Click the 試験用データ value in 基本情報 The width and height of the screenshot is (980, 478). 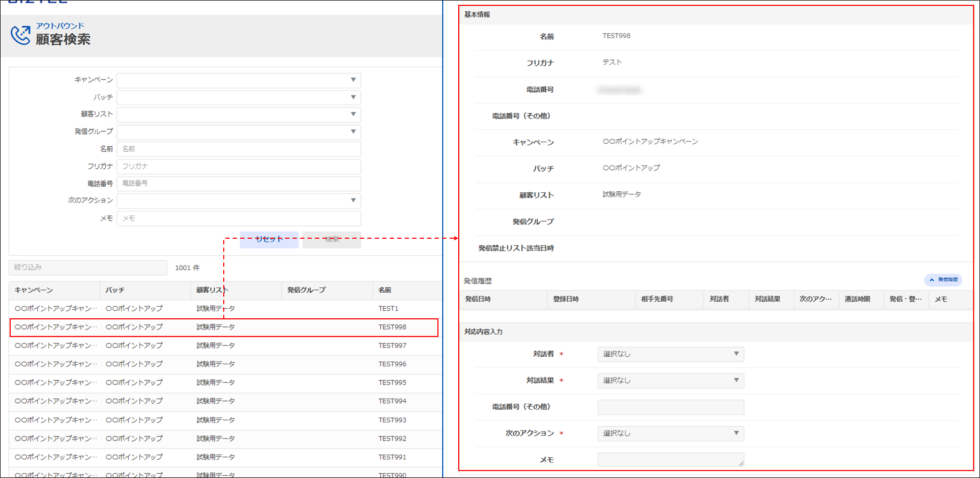[622, 195]
